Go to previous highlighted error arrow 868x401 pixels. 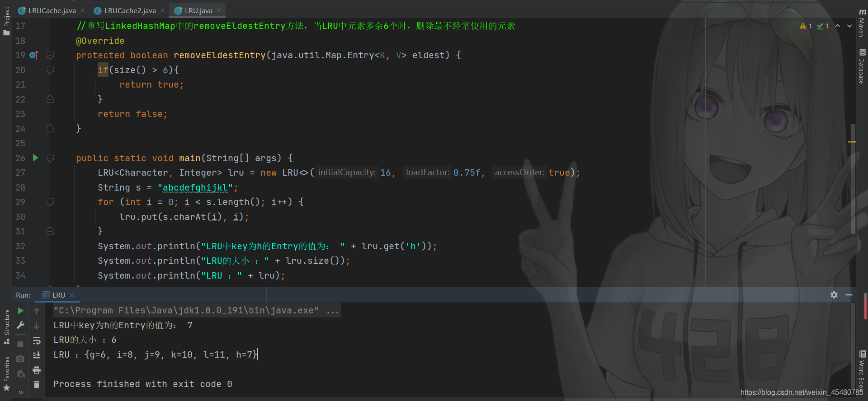point(838,26)
